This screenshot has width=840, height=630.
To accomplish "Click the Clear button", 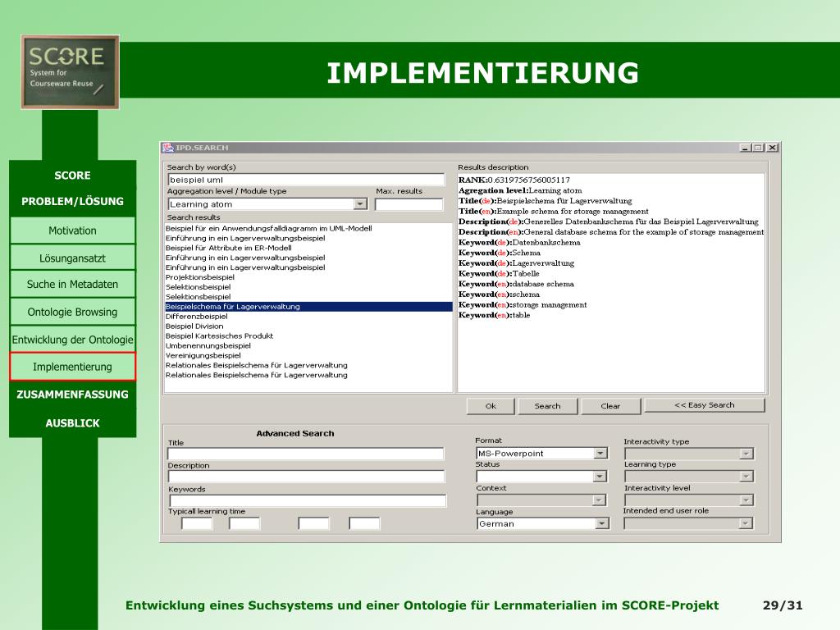I will pyautogui.click(x=610, y=406).
